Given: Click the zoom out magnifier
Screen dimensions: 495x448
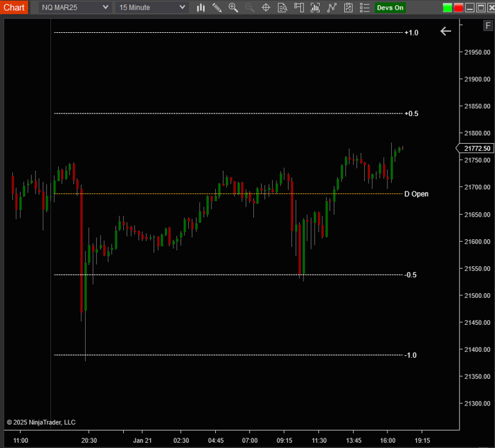Looking at the screenshot, I should click(x=249, y=8).
